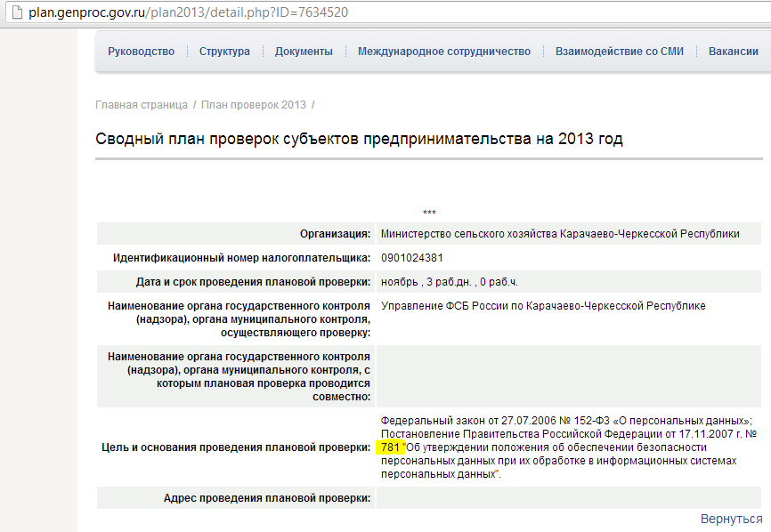Select the joint inspection body label совместно
The width and height of the screenshot is (771, 532).
click(239, 377)
